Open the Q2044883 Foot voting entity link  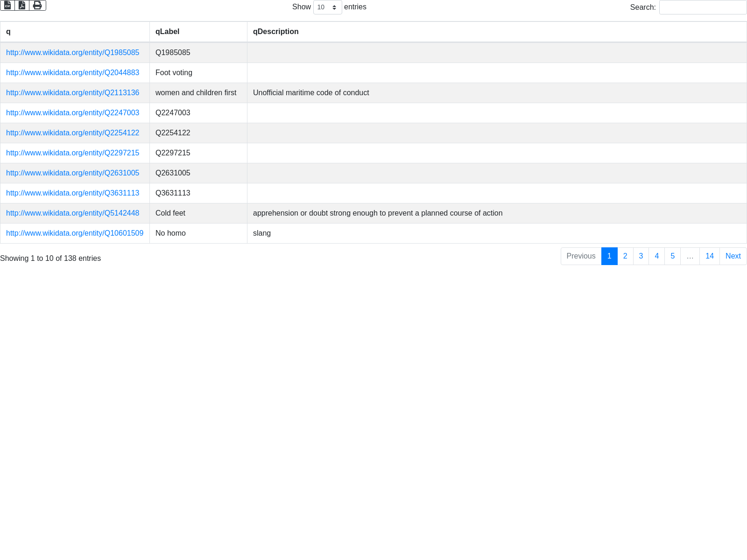pos(72,73)
